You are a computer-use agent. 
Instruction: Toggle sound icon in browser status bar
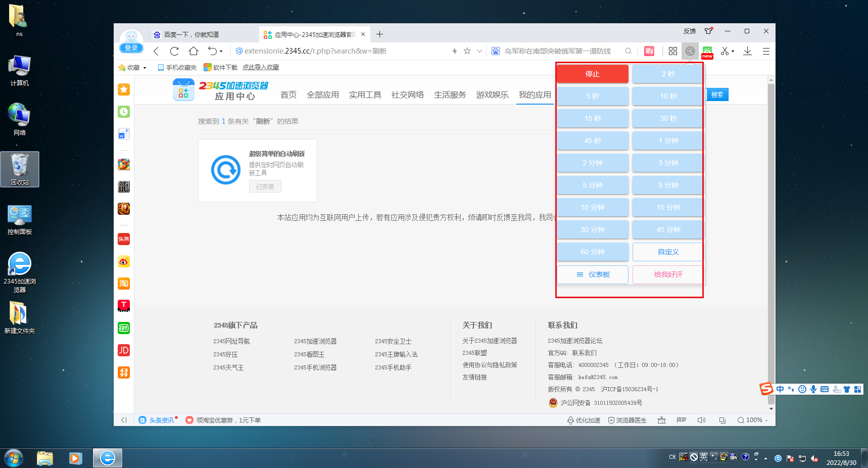(701, 420)
